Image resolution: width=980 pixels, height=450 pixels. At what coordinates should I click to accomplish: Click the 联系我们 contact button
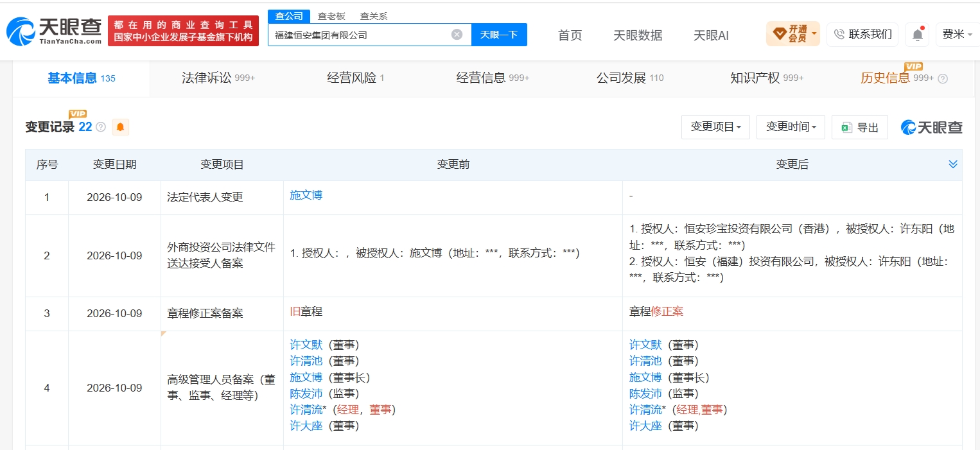pos(863,35)
